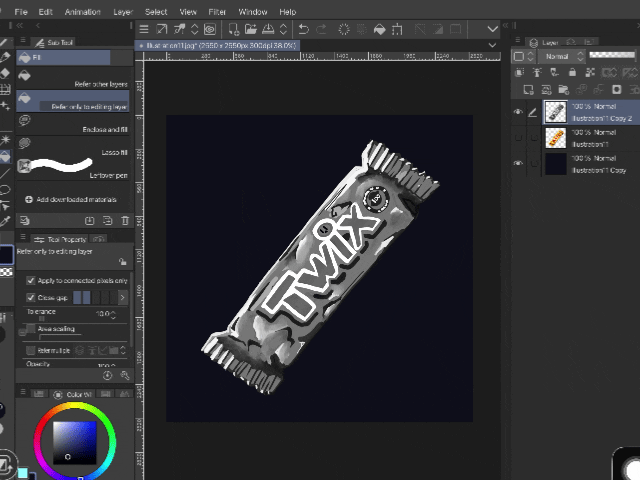Click the duplicate sub tool icon
The height and width of the screenshot is (480, 640).
(107, 221)
